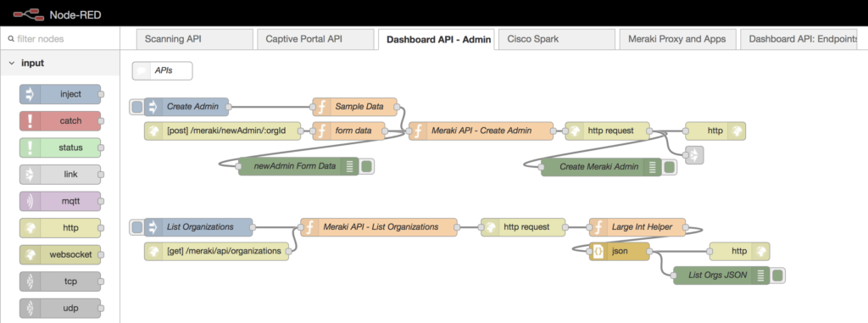Click the output port of json node
Image resolution: width=868 pixels, height=323 pixels.
coord(650,251)
